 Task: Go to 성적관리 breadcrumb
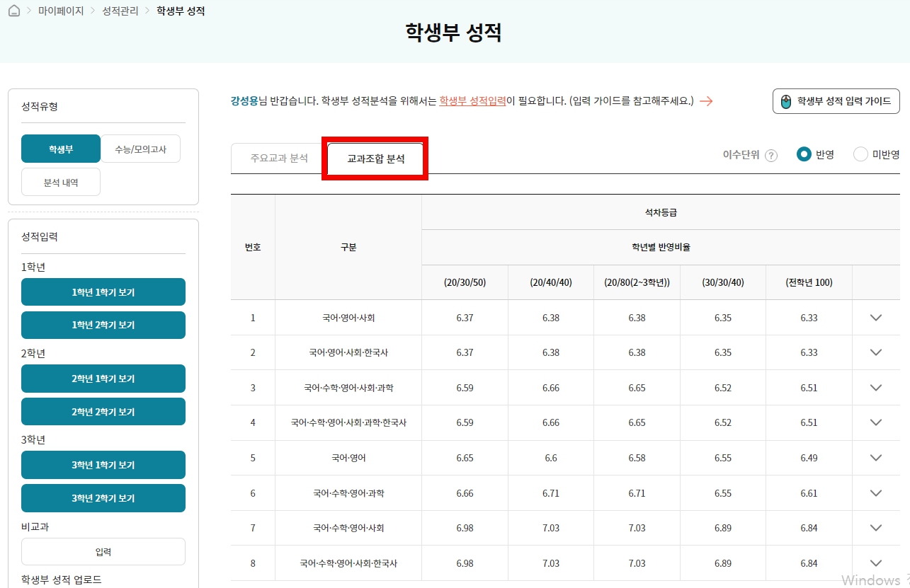click(x=120, y=11)
